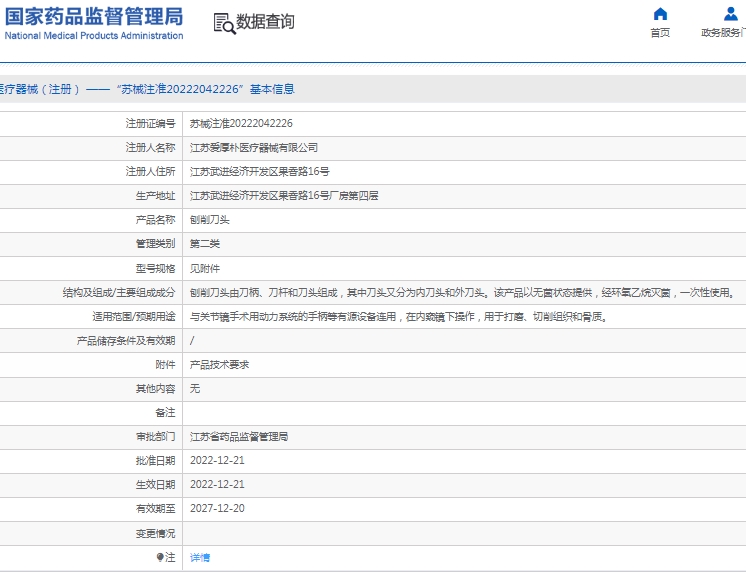Click the bulb icon beside 注
Screen dimensions: 746x572
click(x=160, y=557)
